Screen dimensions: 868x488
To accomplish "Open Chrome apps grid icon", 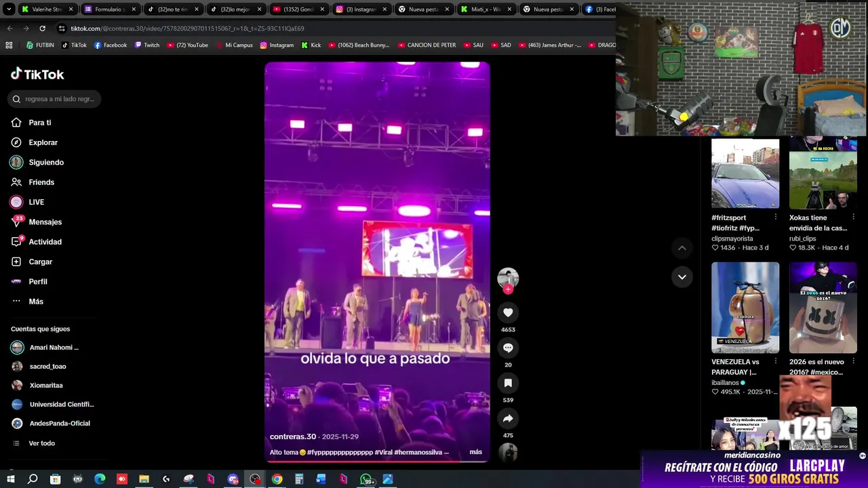I will (x=9, y=45).
